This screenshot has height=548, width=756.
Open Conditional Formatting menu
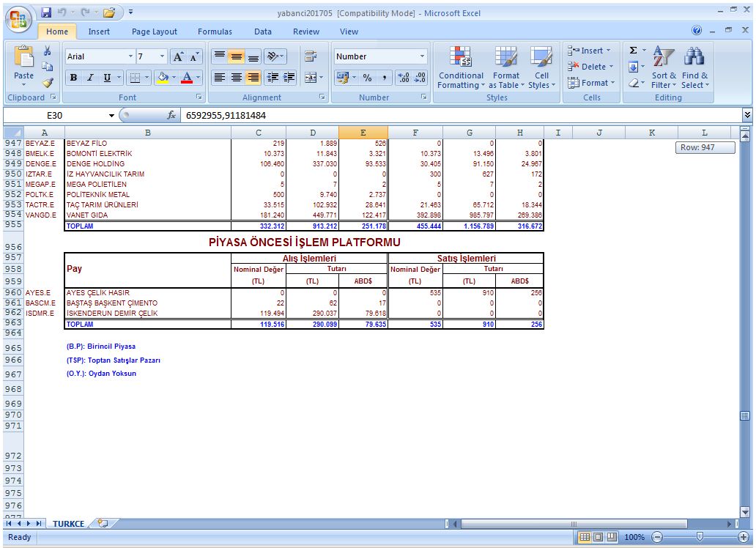(461, 67)
